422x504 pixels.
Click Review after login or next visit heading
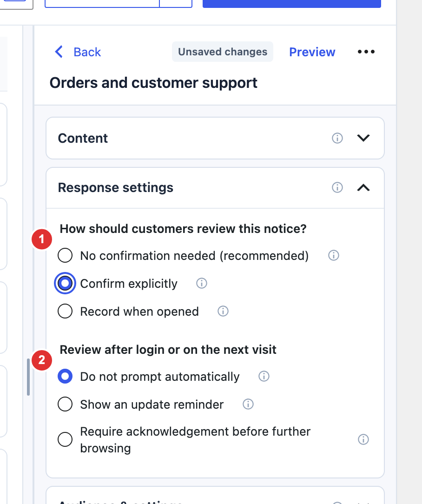point(168,350)
